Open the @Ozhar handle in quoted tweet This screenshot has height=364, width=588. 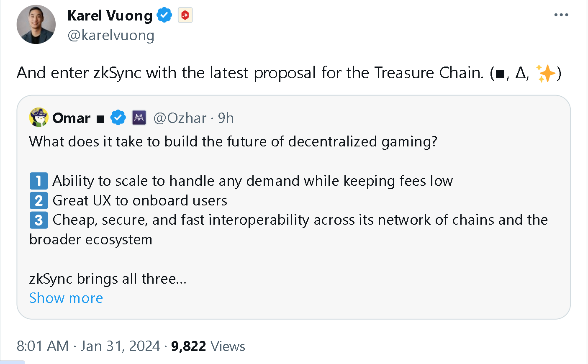pyautogui.click(x=180, y=118)
